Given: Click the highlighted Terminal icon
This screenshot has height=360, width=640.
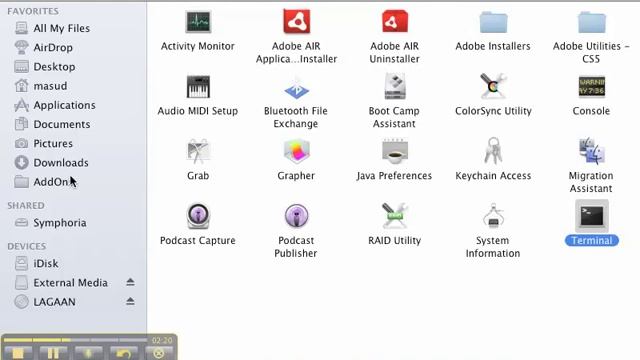Looking at the screenshot, I should [x=592, y=216].
